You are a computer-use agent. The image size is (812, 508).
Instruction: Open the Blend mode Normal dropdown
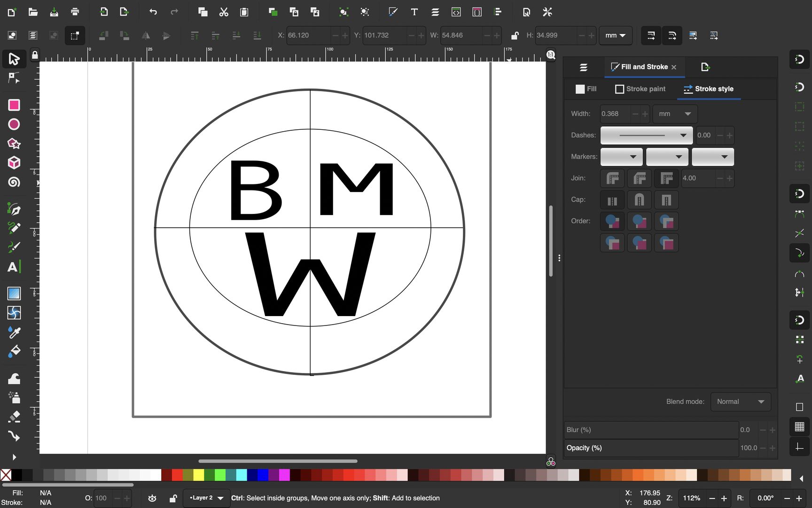coord(741,402)
